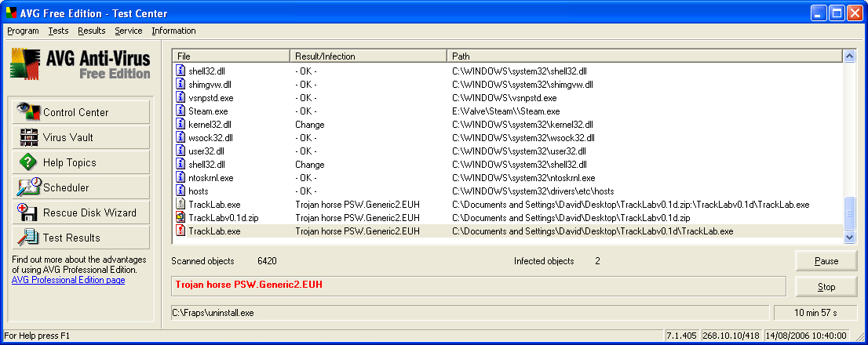Open the Service menu

(129, 31)
